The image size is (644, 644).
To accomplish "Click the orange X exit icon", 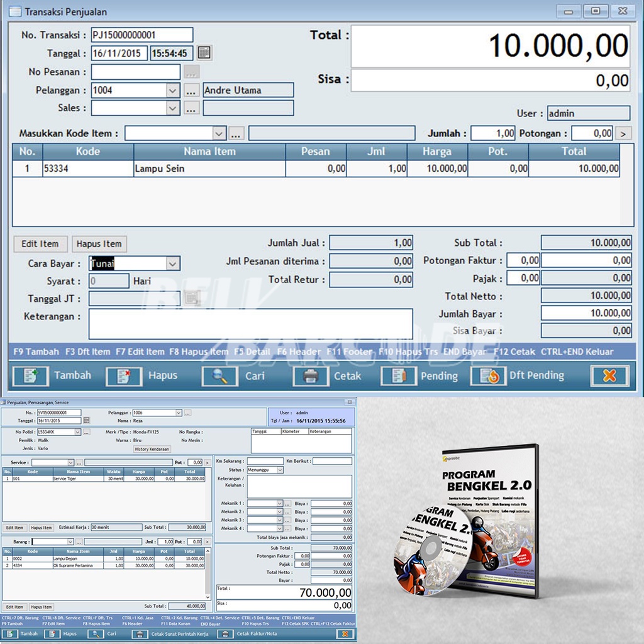I will click(609, 375).
